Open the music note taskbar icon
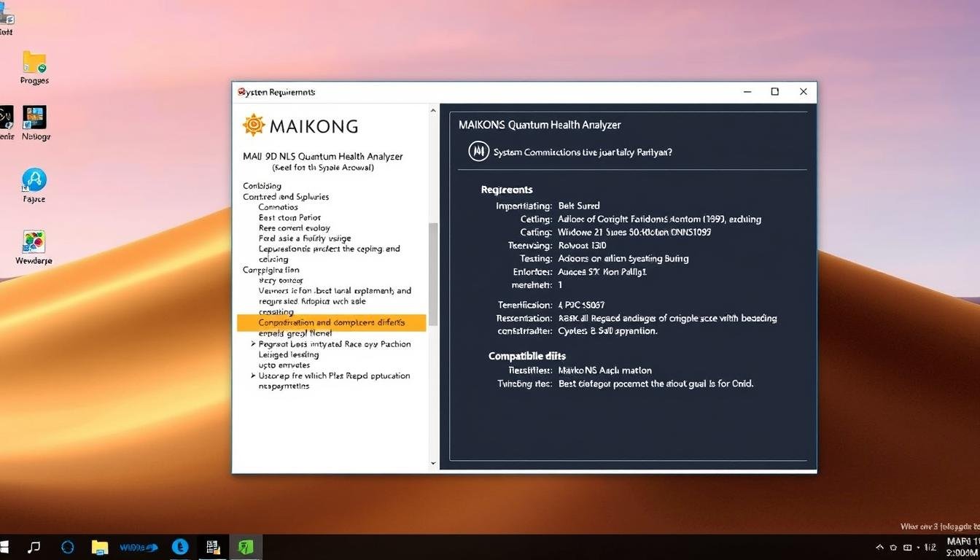This screenshot has width=980, height=560. coord(34,547)
